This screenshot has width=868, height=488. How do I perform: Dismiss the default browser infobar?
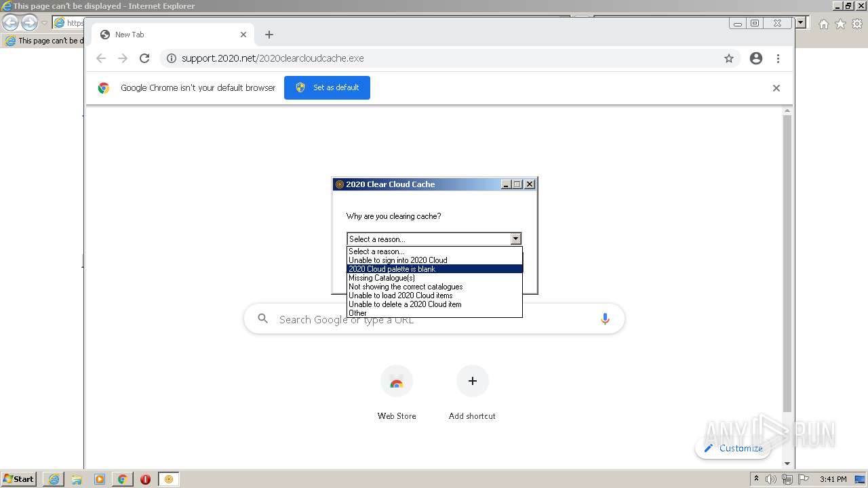pyautogui.click(x=776, y=88)
